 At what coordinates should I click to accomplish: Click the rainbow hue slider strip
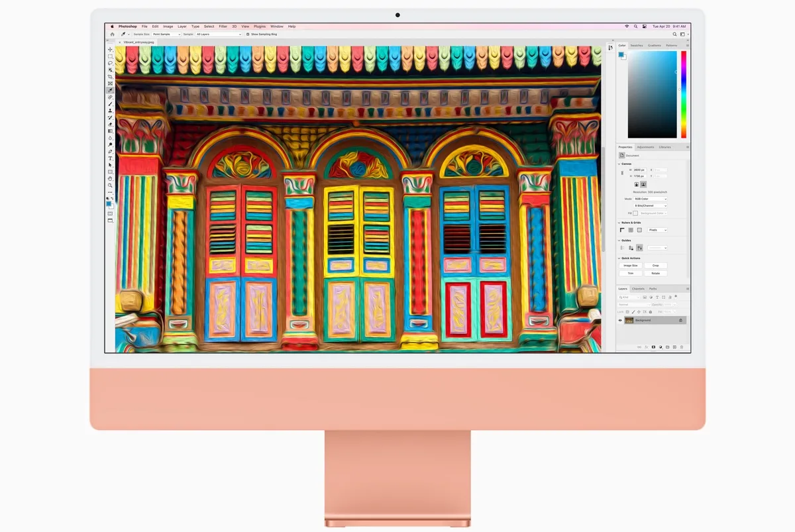[x=684, y=94]
